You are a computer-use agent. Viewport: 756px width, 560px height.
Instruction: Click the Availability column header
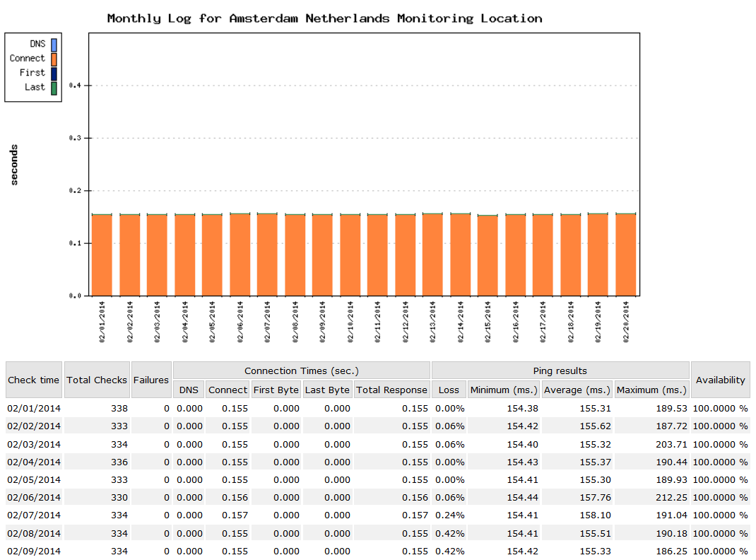(x=721, y=380)
